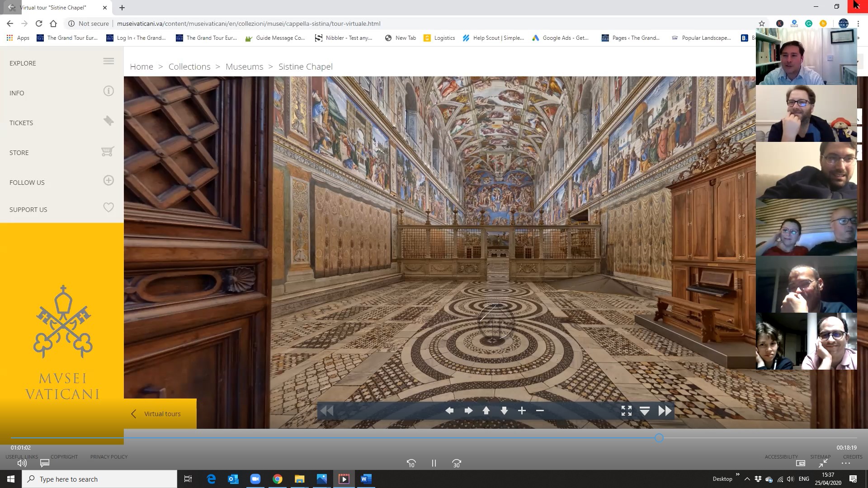The height and width of the screenshot is (488, 868).
Task: Click the Museums breadcrumb link
Action: point(245,66)
